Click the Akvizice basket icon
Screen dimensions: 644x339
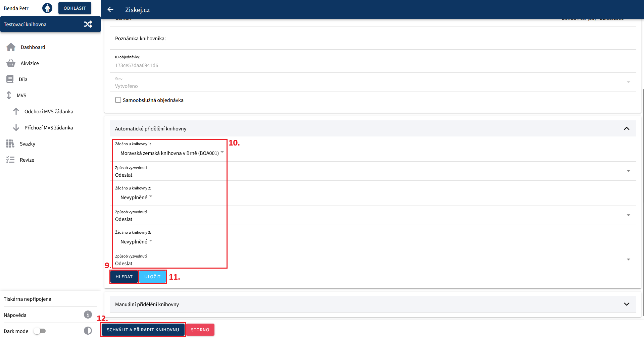11,63
